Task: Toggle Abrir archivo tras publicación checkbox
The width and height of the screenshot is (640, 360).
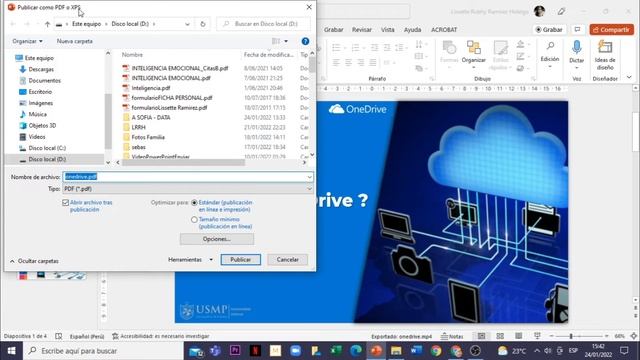Action: (x=65, y=202)
